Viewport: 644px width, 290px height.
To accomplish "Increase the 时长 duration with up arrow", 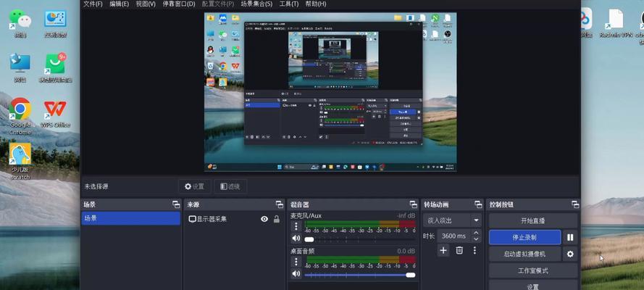I will point(476,233).
